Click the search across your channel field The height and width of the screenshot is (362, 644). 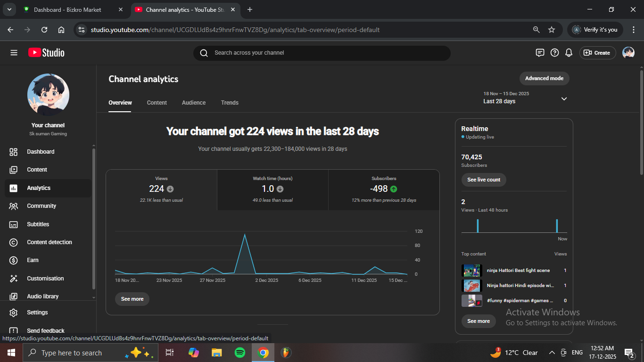click(x=322, y=53)
